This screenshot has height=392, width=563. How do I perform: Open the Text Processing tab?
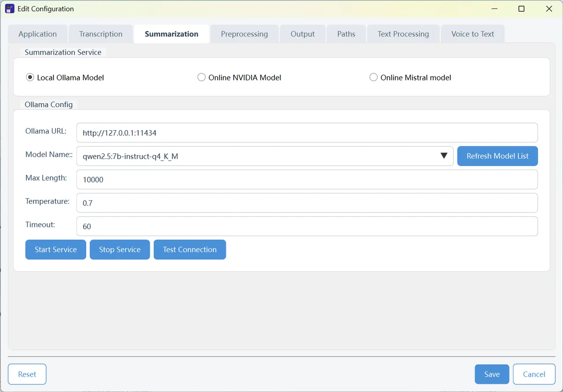403,34
